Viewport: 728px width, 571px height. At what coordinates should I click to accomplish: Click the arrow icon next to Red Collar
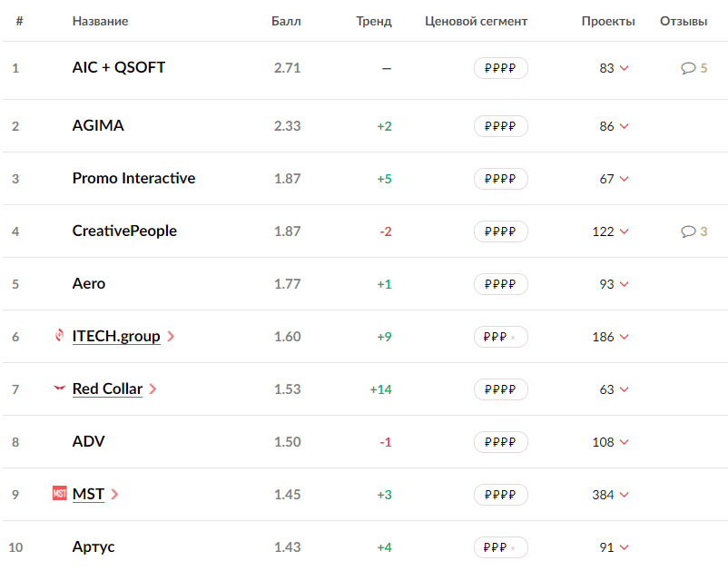tap(152, 389)
